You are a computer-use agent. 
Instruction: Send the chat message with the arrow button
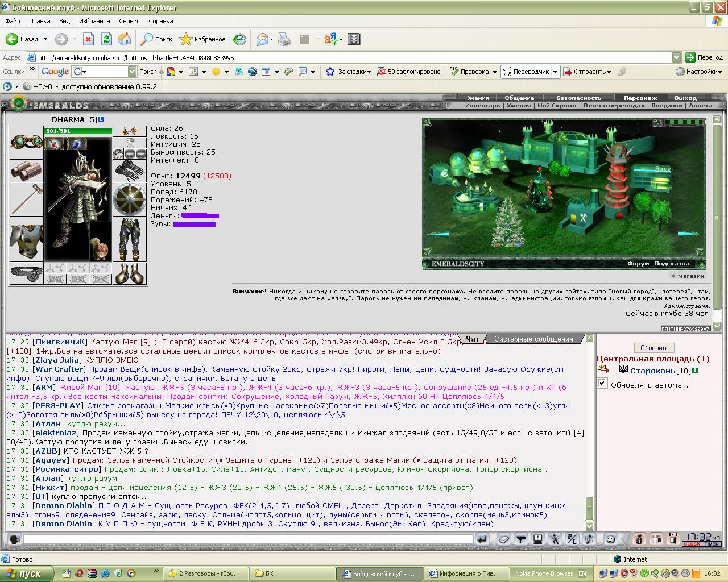(x=481, y=539)
